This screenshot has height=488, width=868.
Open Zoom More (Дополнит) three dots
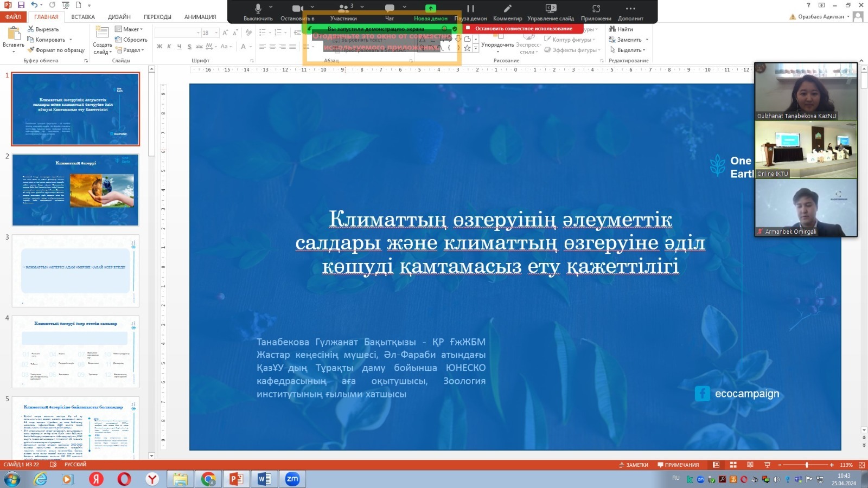(630, 11)
